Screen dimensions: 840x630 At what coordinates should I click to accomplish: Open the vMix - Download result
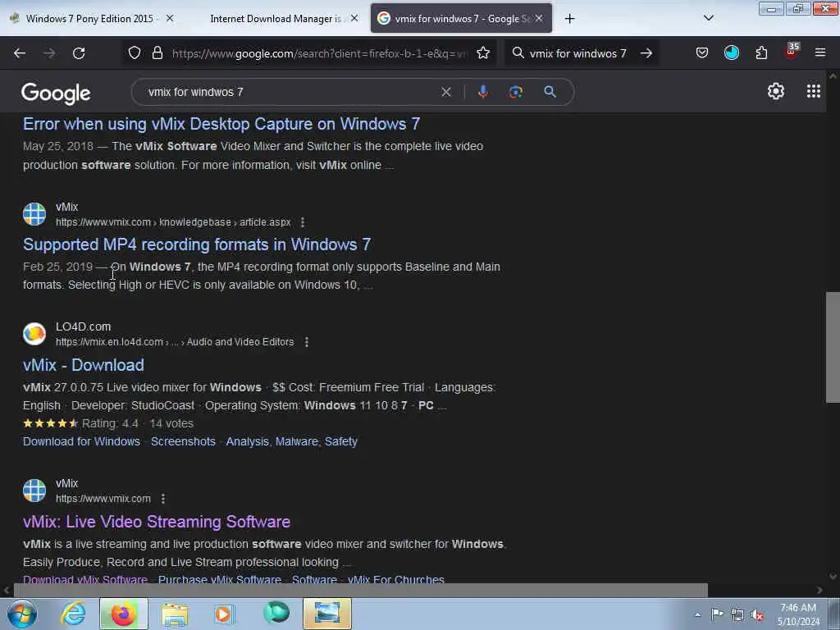pos(84,365)
